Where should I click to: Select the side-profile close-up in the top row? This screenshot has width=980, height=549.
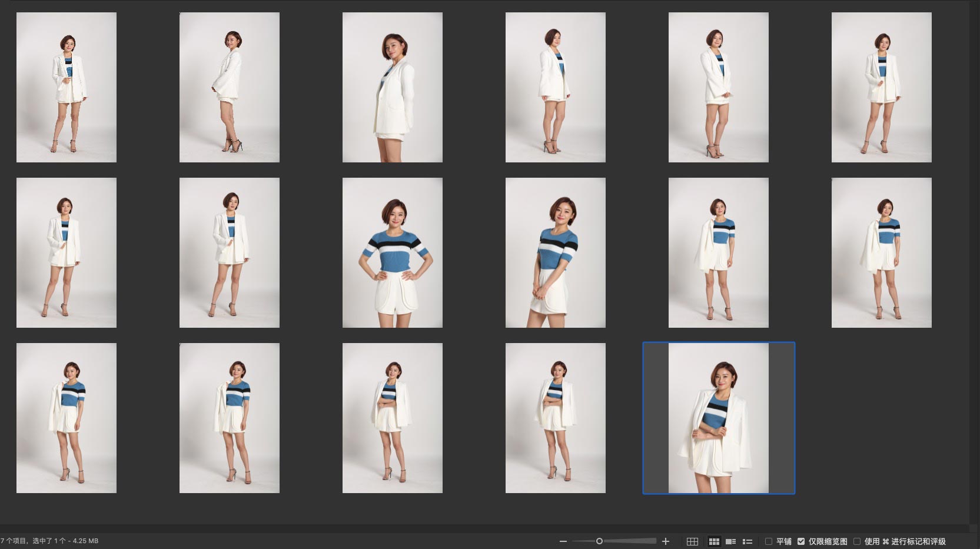pos(393,87)
